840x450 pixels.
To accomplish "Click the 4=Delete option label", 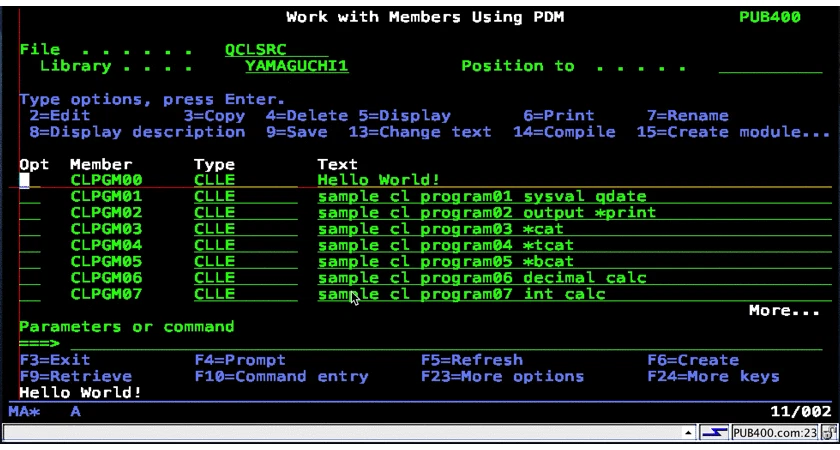I will 307,116.
